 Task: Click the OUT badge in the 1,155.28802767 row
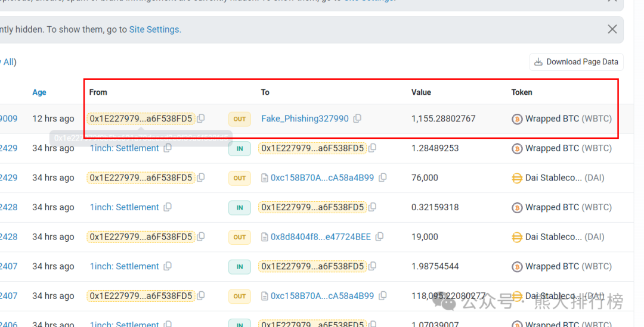pyautogui.click(x=240, y=119)
